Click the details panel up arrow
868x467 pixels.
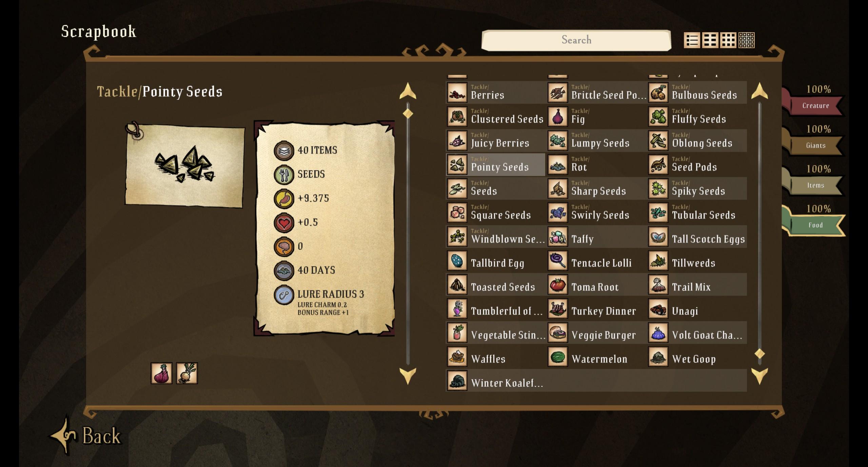point(408,91)
